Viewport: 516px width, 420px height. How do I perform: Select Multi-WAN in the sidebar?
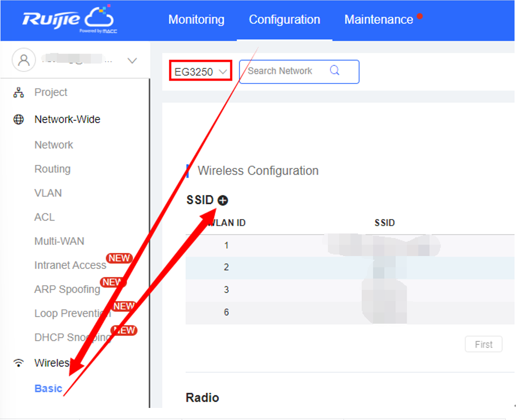click(59, 241)
